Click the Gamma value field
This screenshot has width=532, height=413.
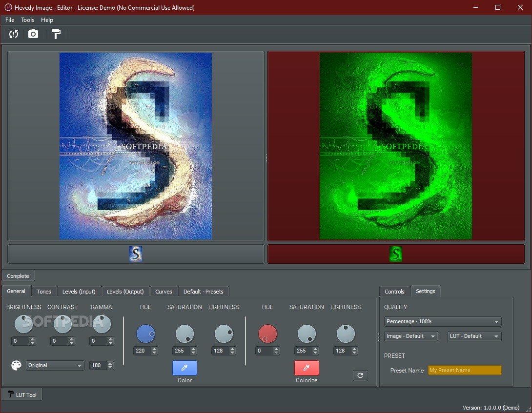click(98, 341)
